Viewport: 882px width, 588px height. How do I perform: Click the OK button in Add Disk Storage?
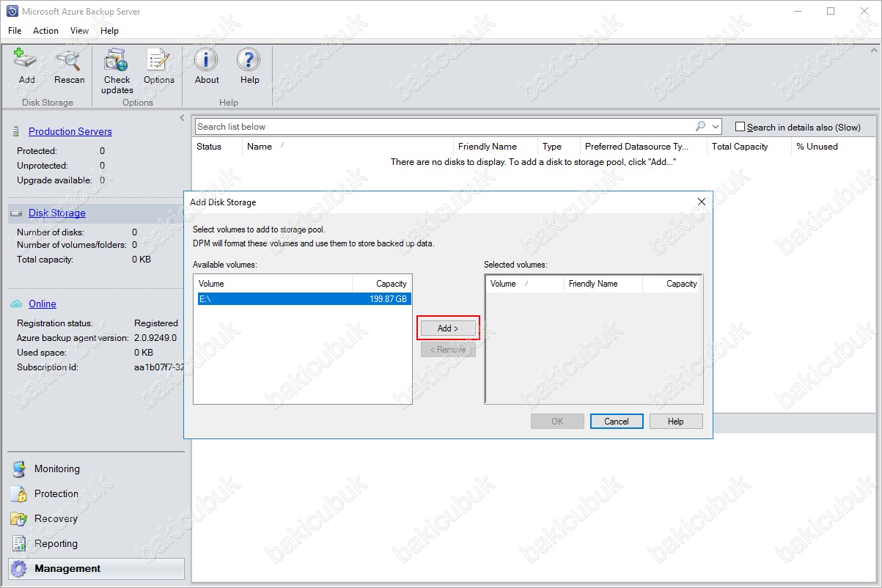(x=557, y=422)
